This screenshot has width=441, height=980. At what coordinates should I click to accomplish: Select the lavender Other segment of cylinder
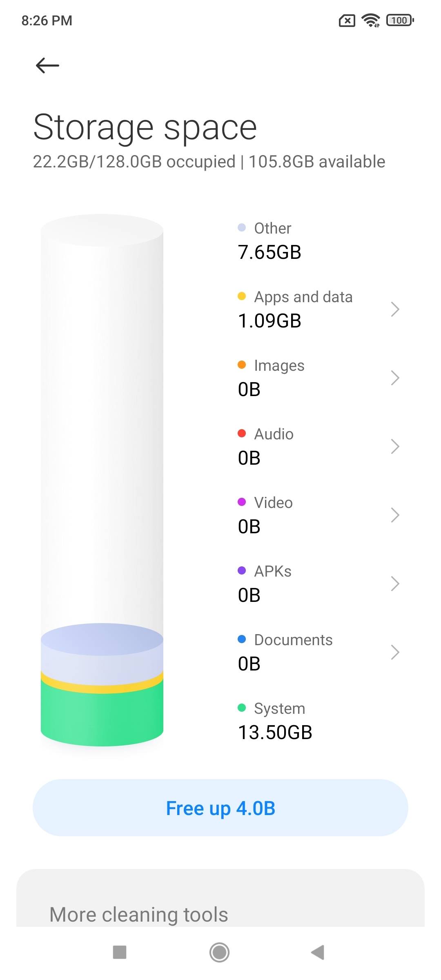tap(102, 653)
